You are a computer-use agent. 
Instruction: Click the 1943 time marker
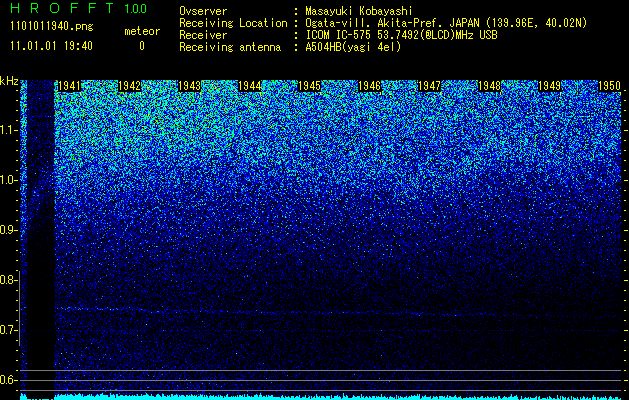coord(189,86)
